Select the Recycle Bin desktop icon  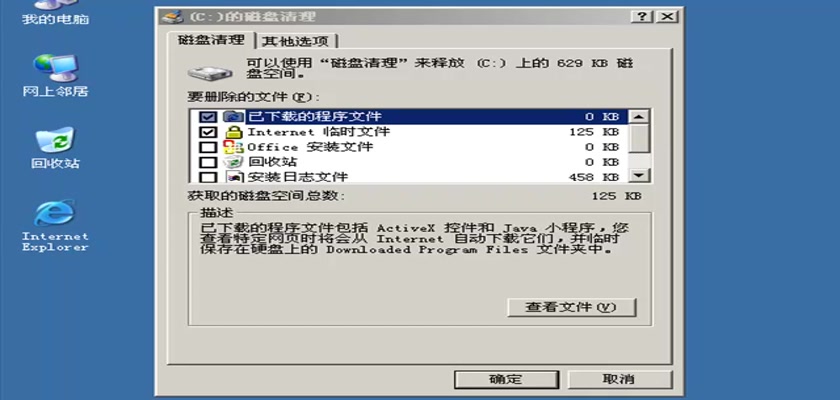click(55, 148)
